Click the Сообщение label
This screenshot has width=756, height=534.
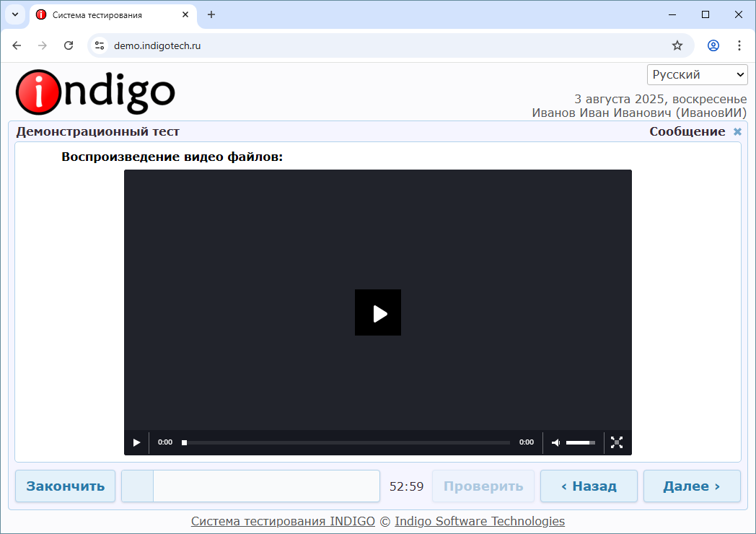[687, 131]
